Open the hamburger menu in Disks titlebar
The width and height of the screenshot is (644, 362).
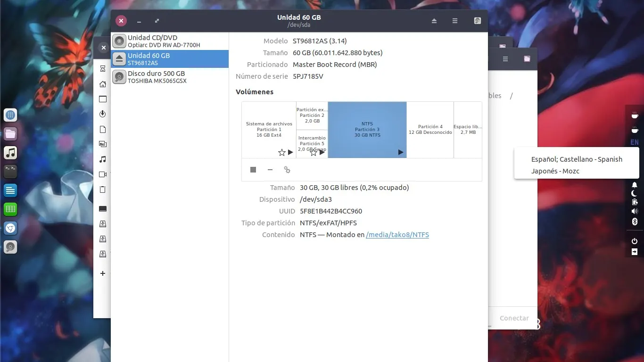point(454,21)
